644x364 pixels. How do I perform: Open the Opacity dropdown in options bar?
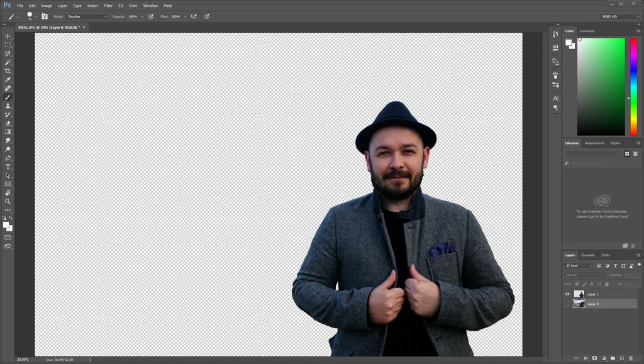[143, 16]
